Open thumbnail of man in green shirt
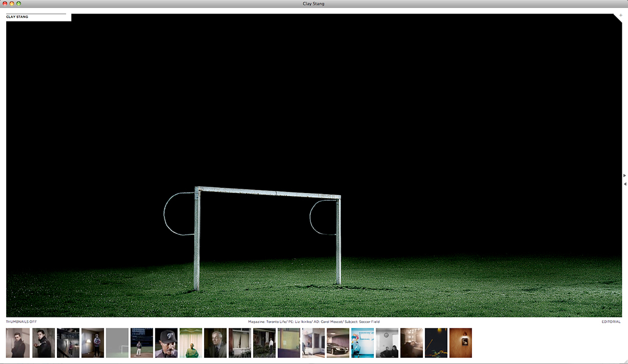Viewport: 628px width, 364px height. [x=191, y=343]
